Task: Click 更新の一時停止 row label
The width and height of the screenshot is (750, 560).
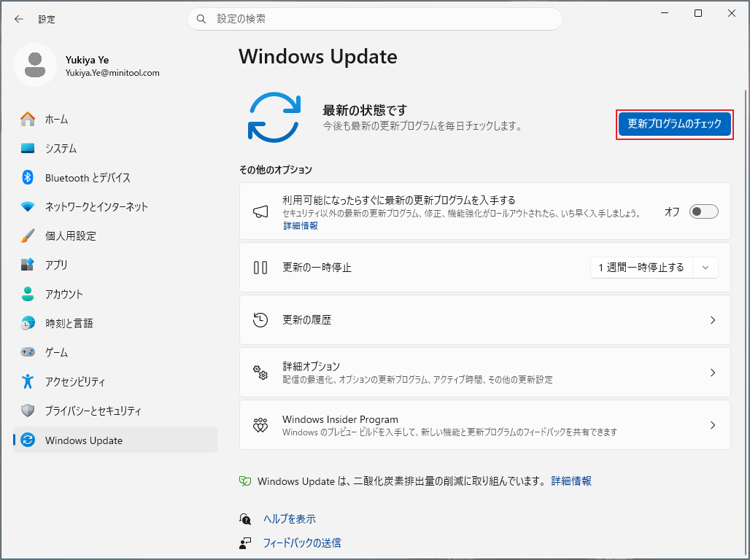Action: click(317, 268)
